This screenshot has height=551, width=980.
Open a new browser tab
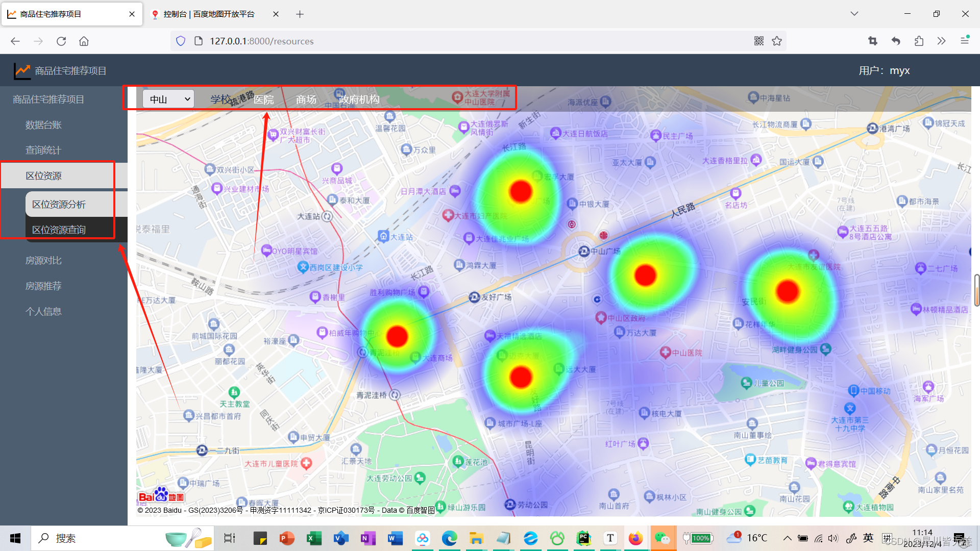300,14
